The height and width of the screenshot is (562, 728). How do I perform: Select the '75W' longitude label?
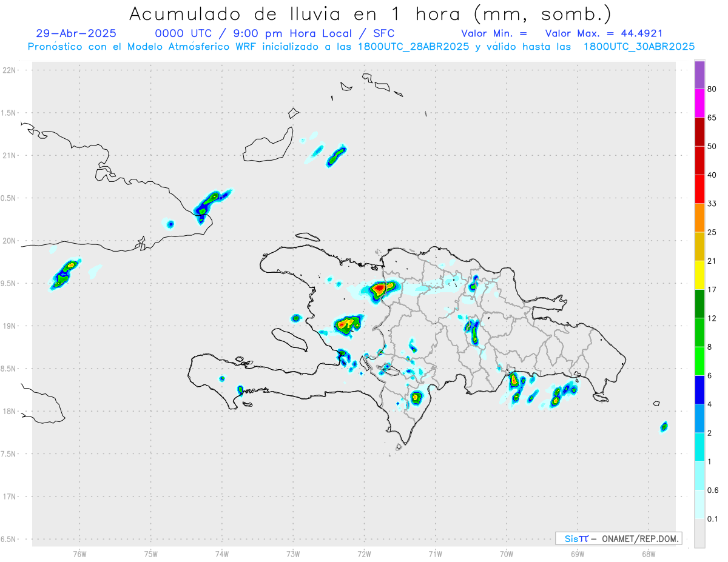coord(150,554)
